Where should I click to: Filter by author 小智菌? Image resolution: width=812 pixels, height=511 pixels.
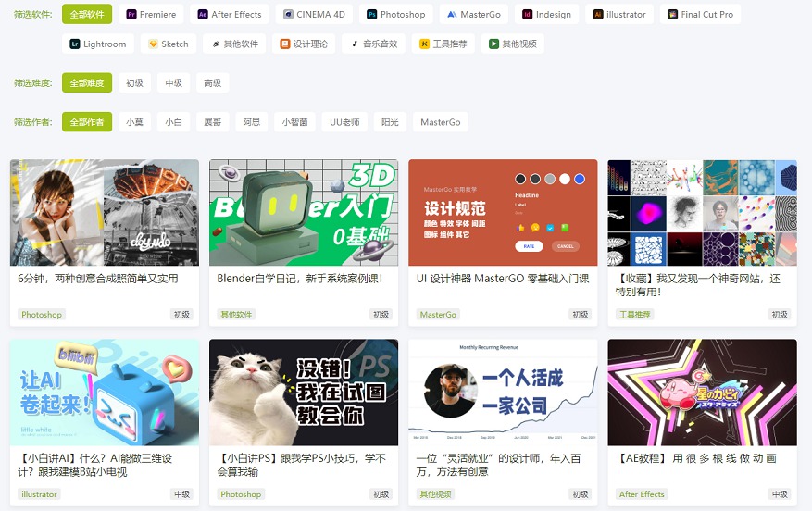294,122
